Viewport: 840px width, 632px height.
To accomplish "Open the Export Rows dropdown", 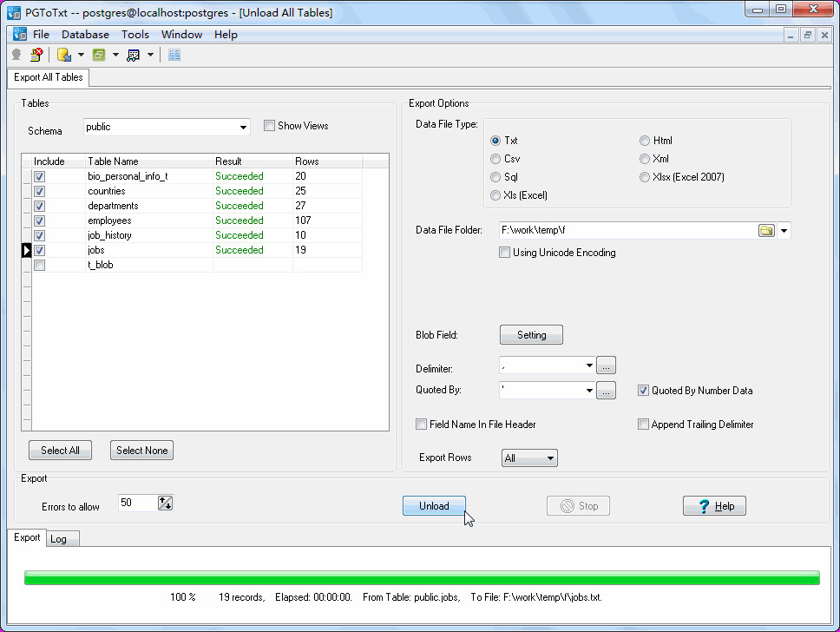I will (x=529, y=458).
